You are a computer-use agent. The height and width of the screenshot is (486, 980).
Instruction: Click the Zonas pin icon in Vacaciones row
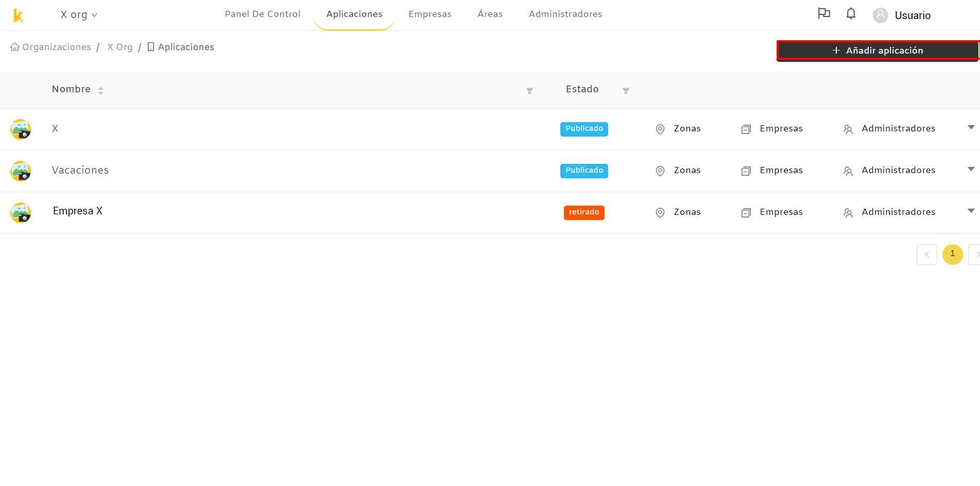pos(660,171)
